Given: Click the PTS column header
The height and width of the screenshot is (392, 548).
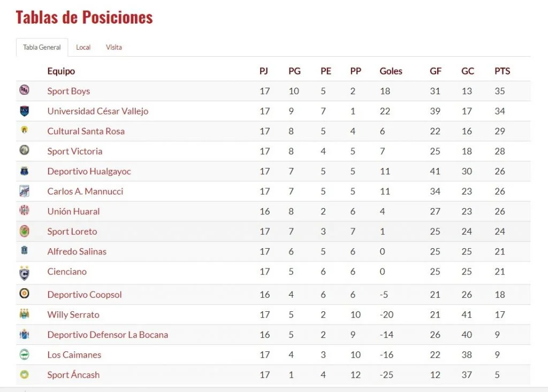Looking at the screenshot, I should 502,71.
